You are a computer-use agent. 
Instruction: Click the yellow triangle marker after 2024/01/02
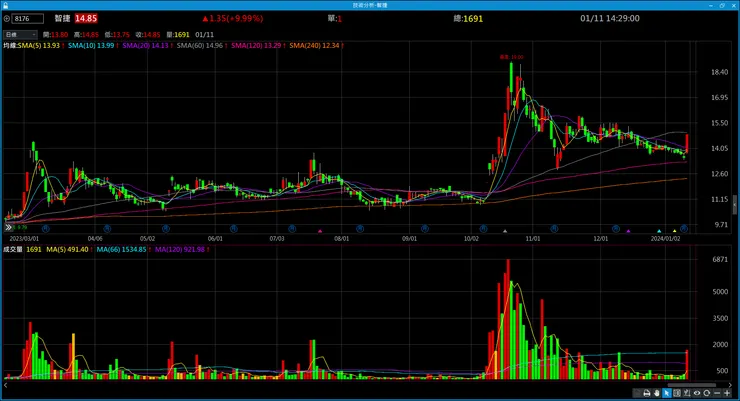674,231
